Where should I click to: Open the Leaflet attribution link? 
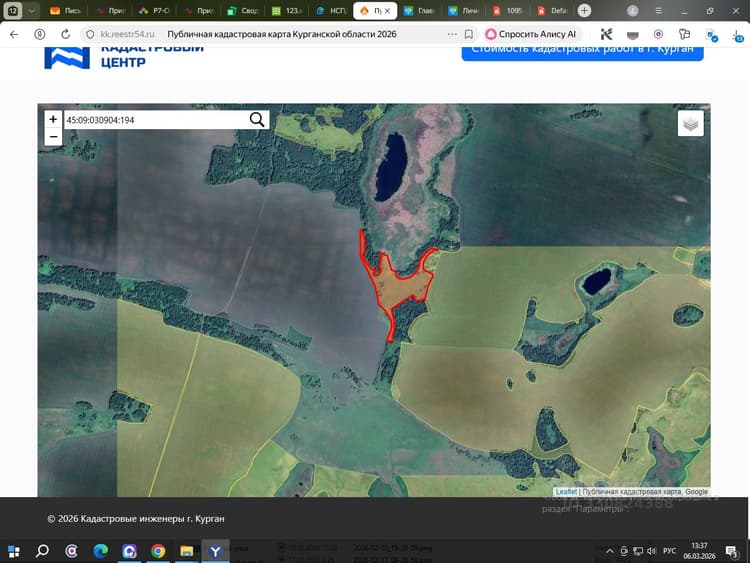point(566,491)
